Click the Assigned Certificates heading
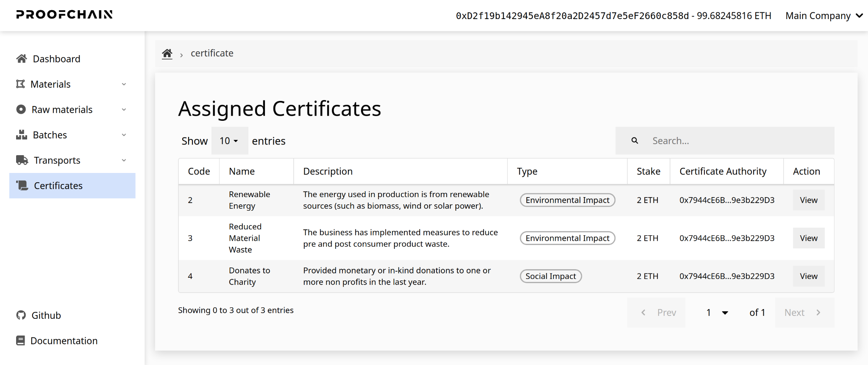Image resolution: width=868 pixels, height=365 pixels. [280, 109]
